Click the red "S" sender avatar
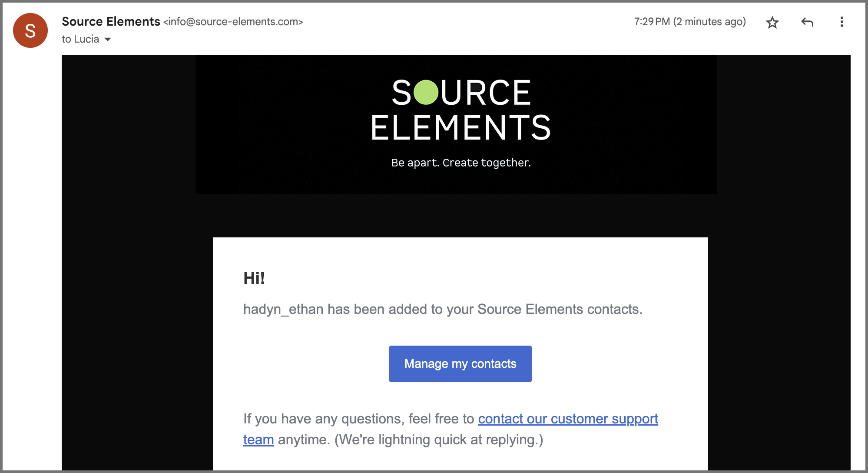The image size is (868, 473). (30, 30)
